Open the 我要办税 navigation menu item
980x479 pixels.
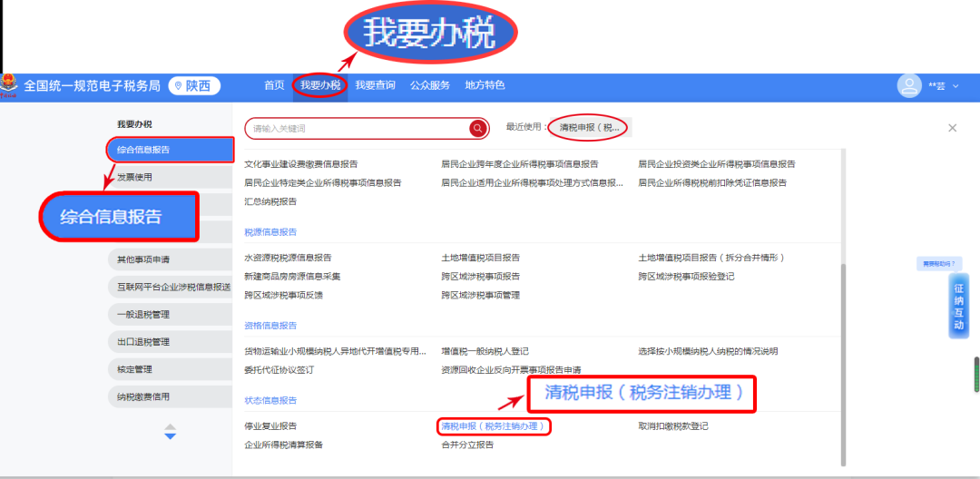[x=320, y=85]
